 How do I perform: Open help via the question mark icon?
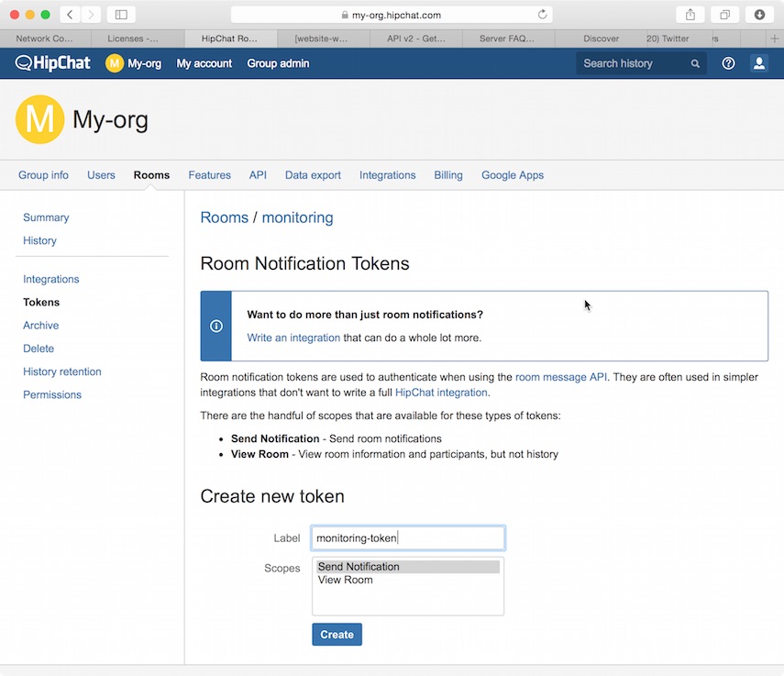coord(727,62)
